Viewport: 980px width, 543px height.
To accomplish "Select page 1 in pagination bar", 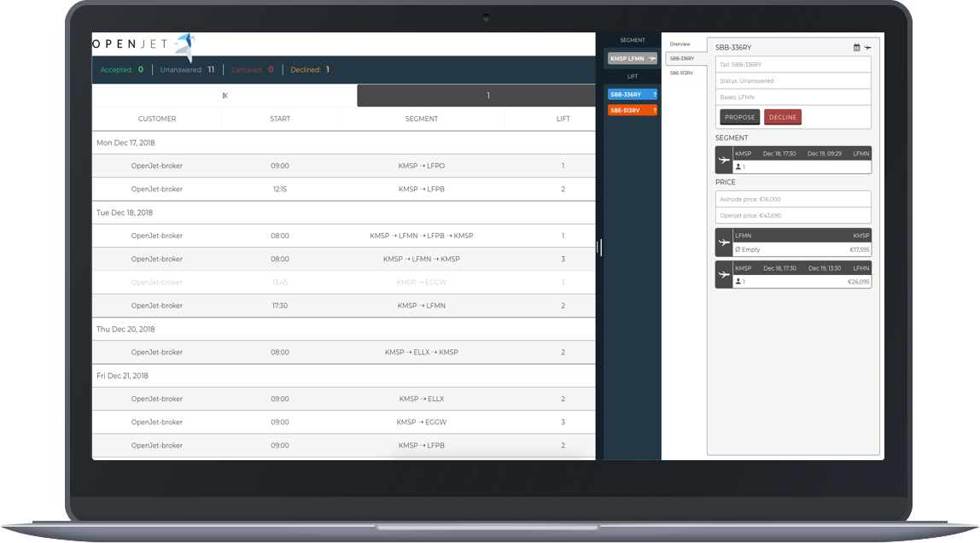I will coord(487,96).
